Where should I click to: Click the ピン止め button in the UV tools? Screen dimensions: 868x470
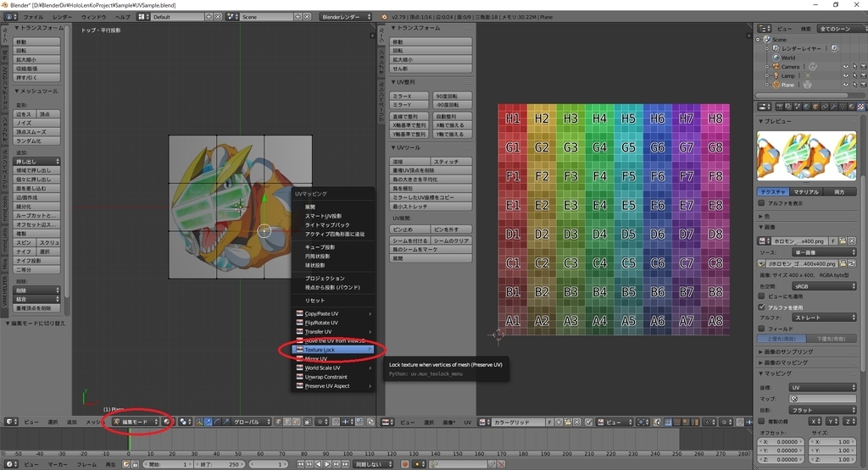pos(409,229)
